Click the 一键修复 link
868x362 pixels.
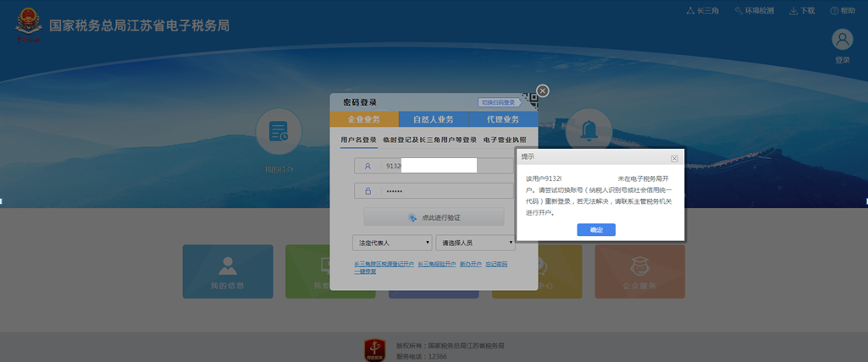(365, 271)
